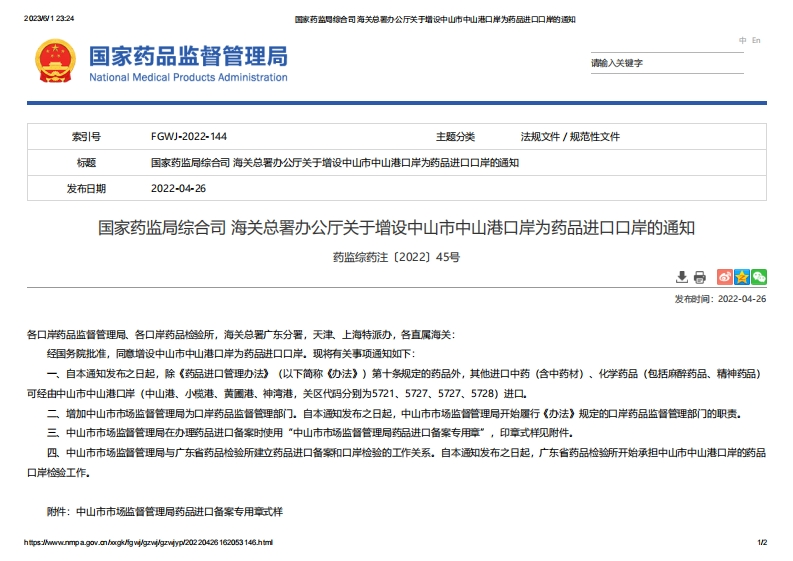Viewport: 793px width, 561px height.
Task: Share the notice to Weibo
Action: coord(725,277)
